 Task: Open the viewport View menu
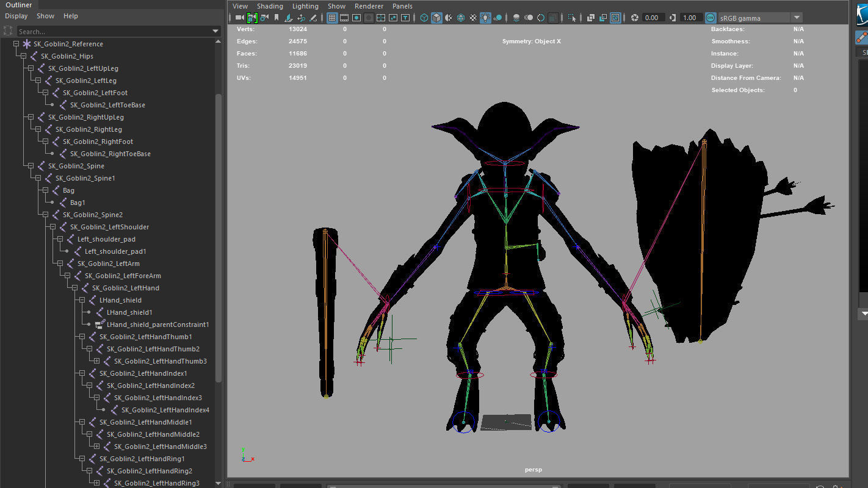tap(240, 6)
